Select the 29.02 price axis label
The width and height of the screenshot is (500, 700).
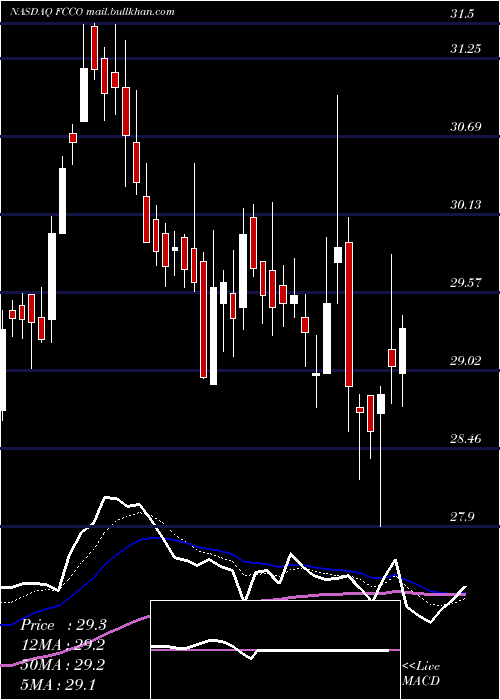[466, 361]
